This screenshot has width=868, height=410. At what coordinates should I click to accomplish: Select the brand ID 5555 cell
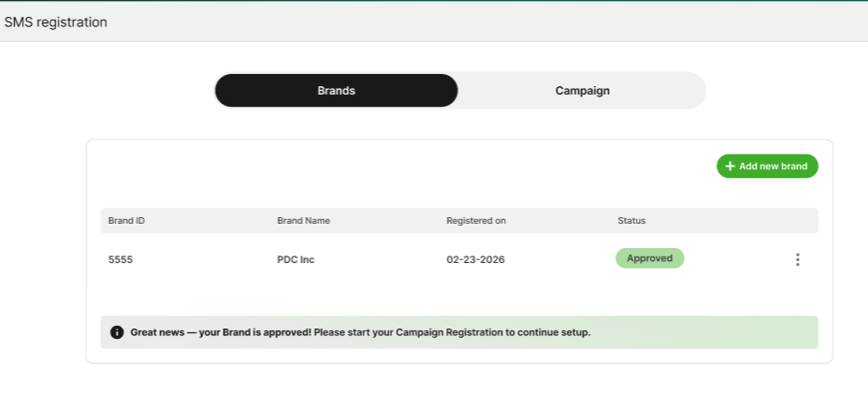coord(121,259)
